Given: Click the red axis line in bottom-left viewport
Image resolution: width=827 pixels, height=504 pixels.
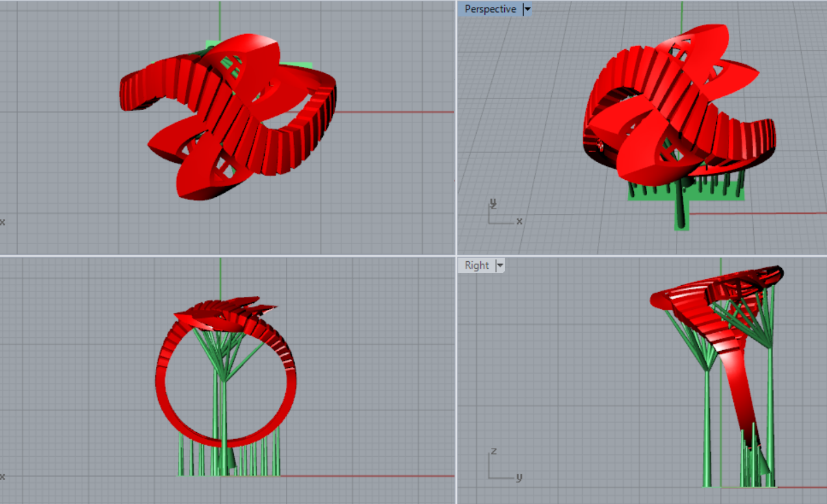Looking at the screenshot, I should [369, 476].
